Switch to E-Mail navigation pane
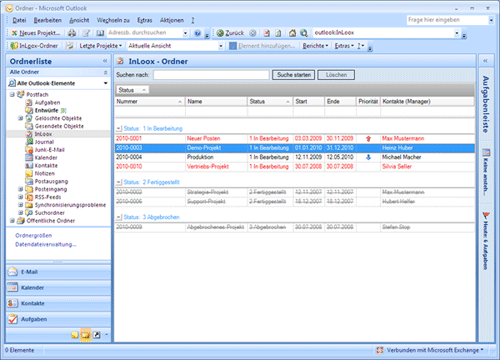 click(x=58, y=272)
